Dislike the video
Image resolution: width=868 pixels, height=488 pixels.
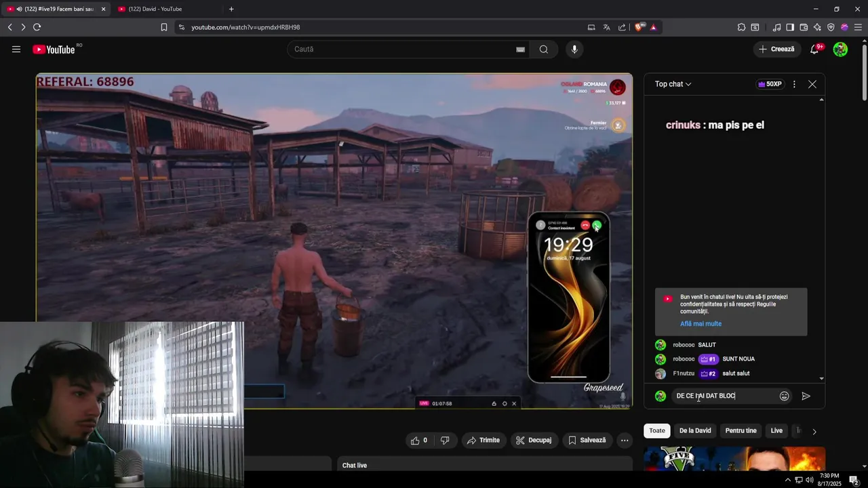coord(445,441)
